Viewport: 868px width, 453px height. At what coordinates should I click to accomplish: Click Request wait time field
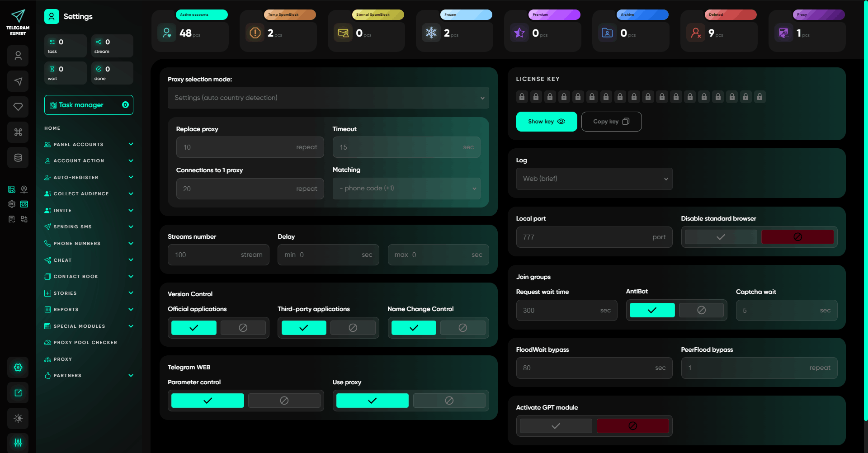pyautogui.click(x=567, y=311)
